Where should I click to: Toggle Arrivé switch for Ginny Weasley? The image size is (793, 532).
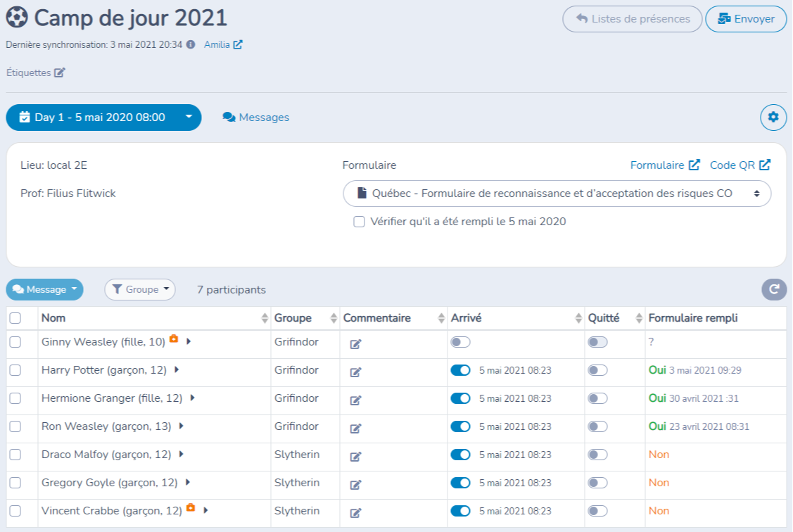tap(460, 343)
